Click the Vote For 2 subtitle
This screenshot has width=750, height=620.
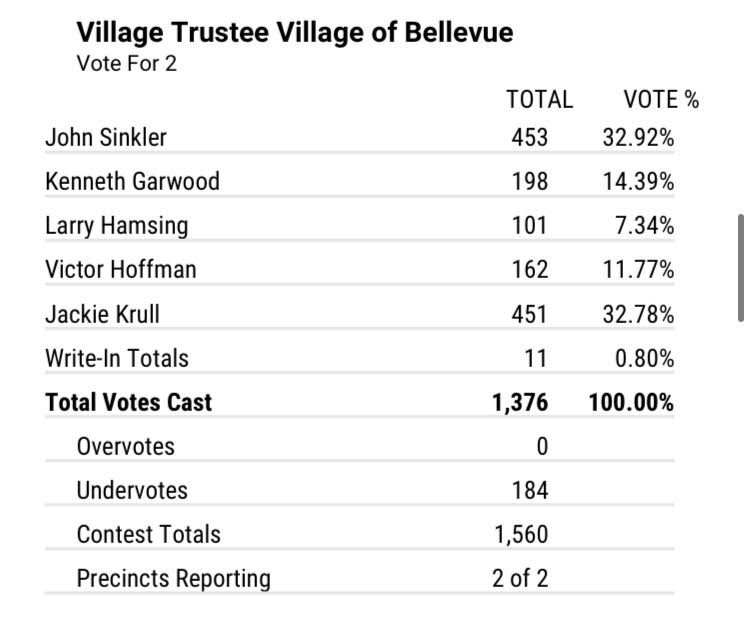click(x=127, y=64)
